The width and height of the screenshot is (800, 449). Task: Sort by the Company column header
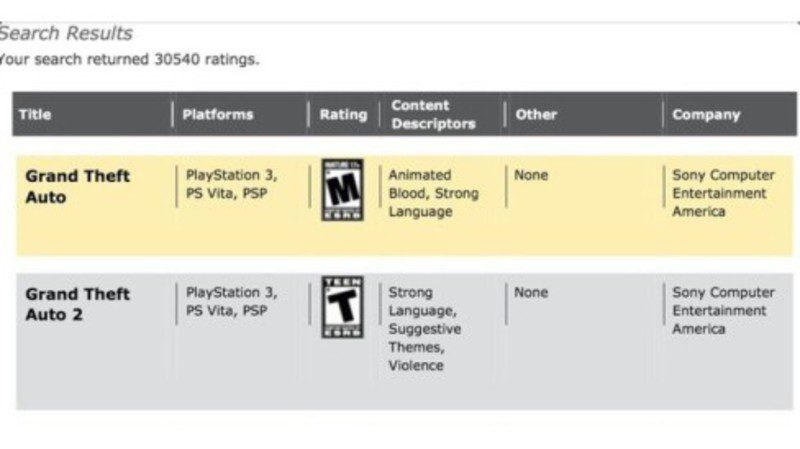706,114
